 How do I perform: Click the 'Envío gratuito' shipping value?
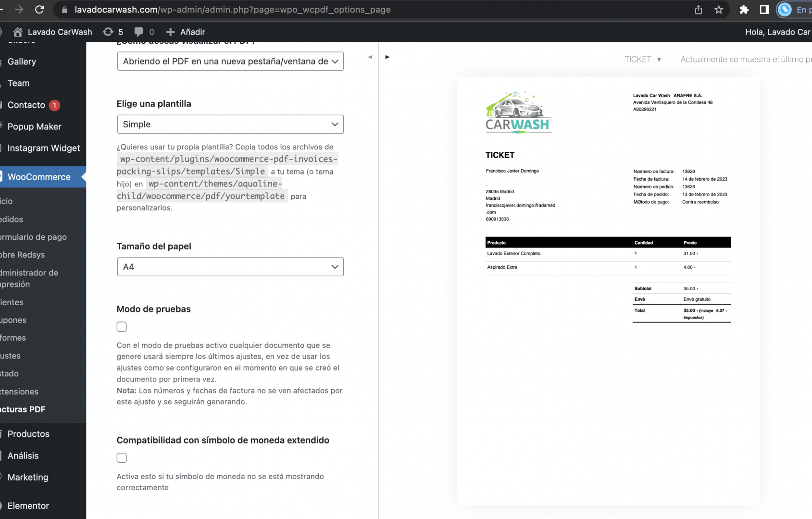pos(697,299)
